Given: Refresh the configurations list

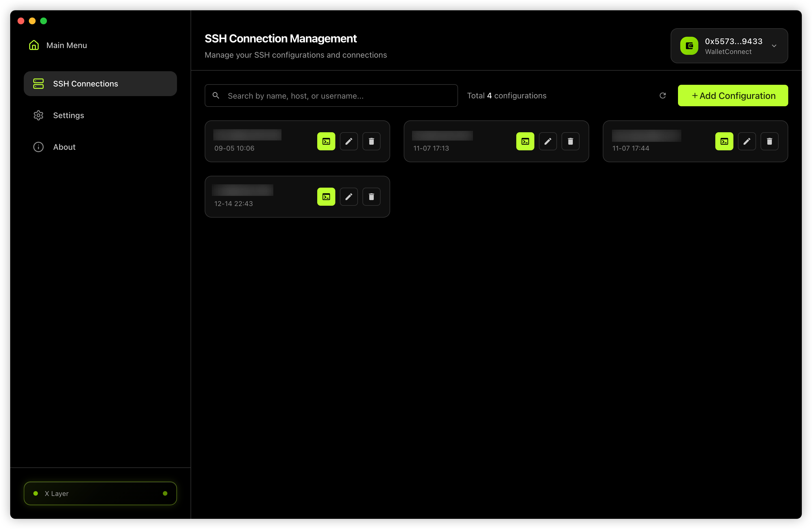Looking at the screenshot, I should (x=662, y=96).
